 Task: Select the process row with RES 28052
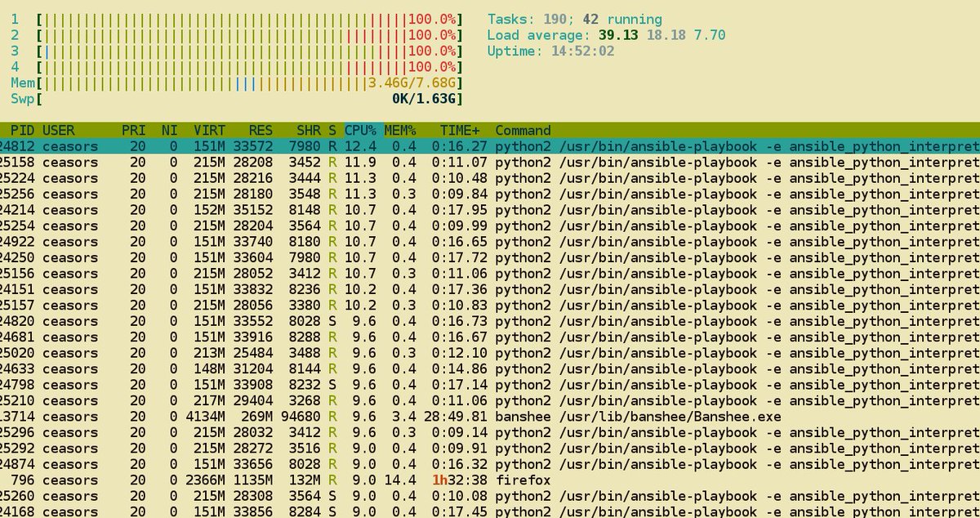[x=490, y=274]
